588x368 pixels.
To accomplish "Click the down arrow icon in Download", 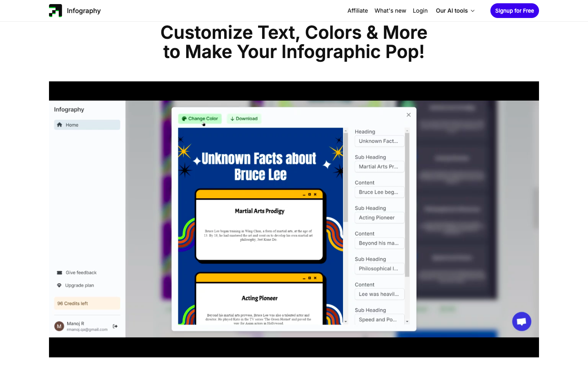I will click(232, 119).
